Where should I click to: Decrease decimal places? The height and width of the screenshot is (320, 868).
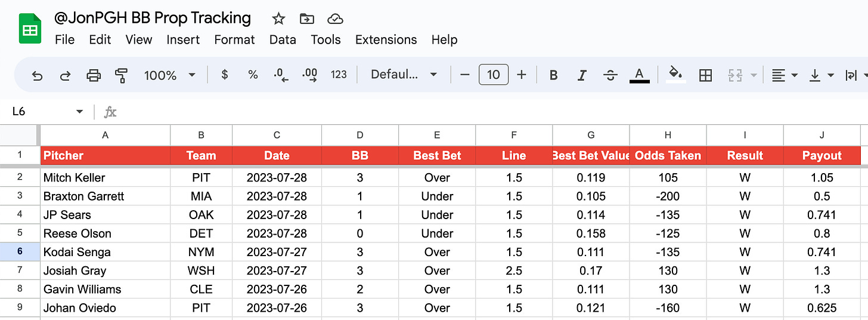pyautogui.click(x=281, y=75)
